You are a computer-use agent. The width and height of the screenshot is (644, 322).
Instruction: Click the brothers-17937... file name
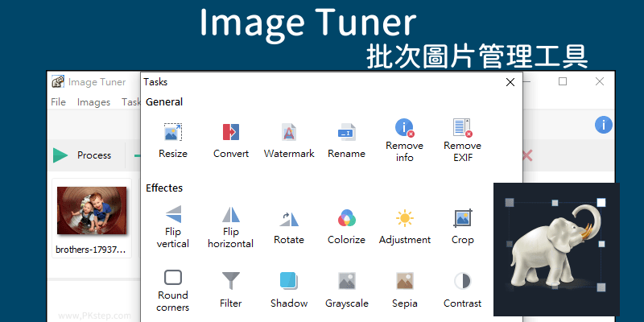[91, 250]
